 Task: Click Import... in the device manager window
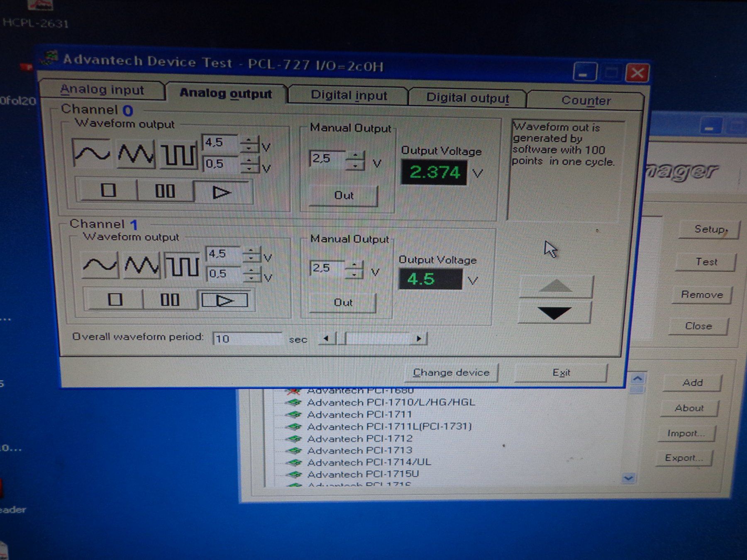click(686, 433)
